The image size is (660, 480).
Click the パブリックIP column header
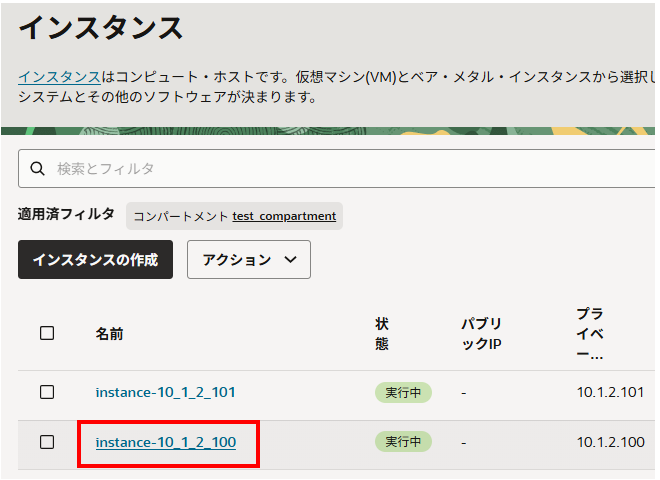(x=481, y=333)
